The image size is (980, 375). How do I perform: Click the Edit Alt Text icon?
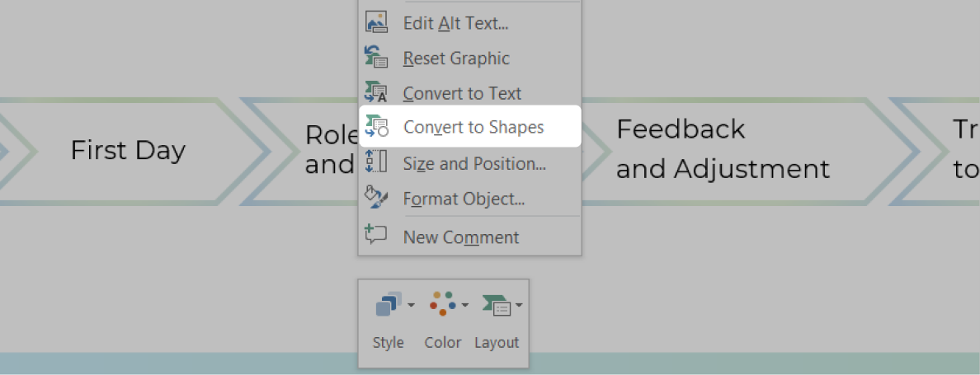[376, 23]
